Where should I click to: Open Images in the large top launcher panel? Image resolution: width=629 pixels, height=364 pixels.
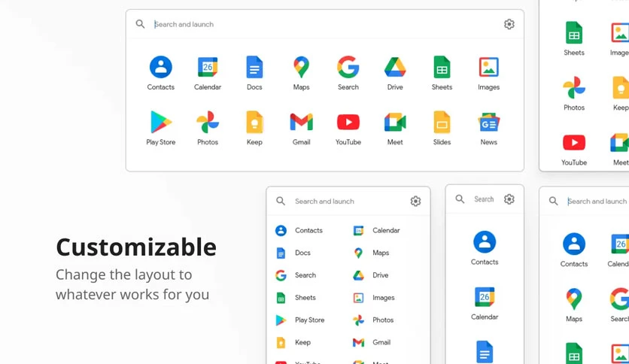(488, 74)
